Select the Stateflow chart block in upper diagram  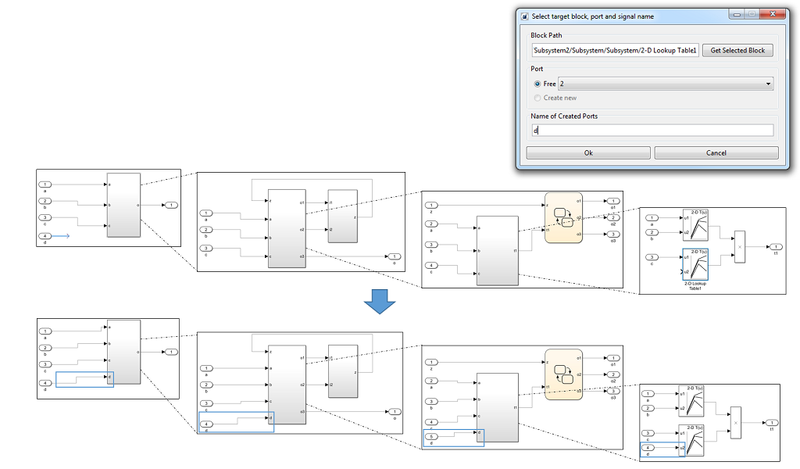tap(562, 219)
